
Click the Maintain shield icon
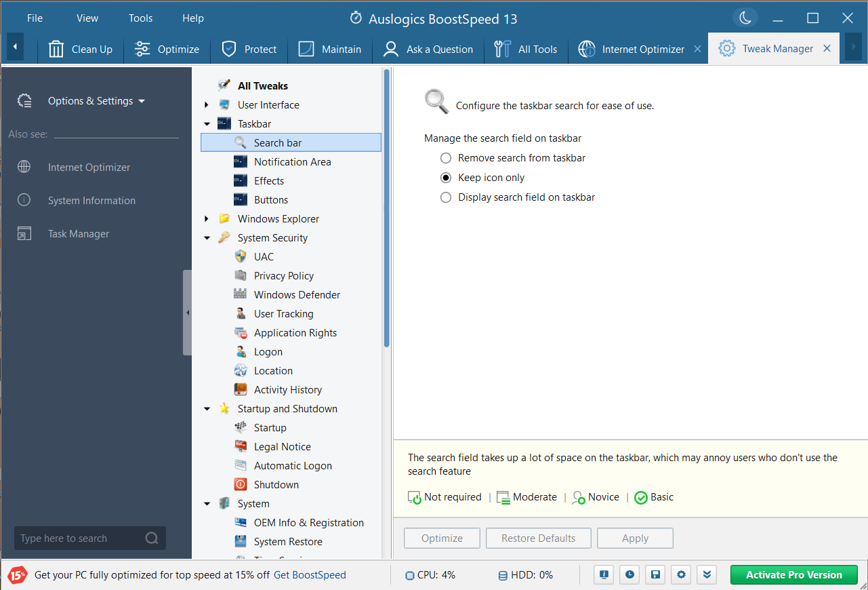tap(306, 48)
